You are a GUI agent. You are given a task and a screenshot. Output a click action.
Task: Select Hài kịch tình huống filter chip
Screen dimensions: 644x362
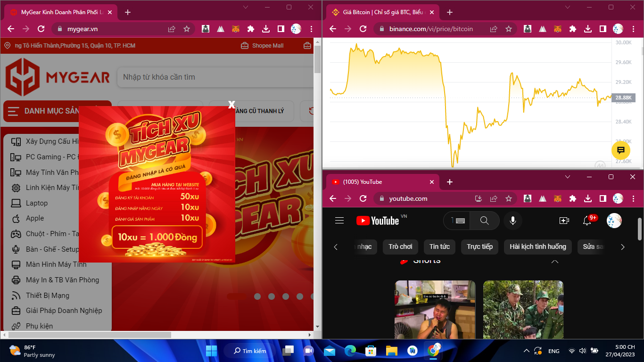pyautogui.click(x=538, y=247)
